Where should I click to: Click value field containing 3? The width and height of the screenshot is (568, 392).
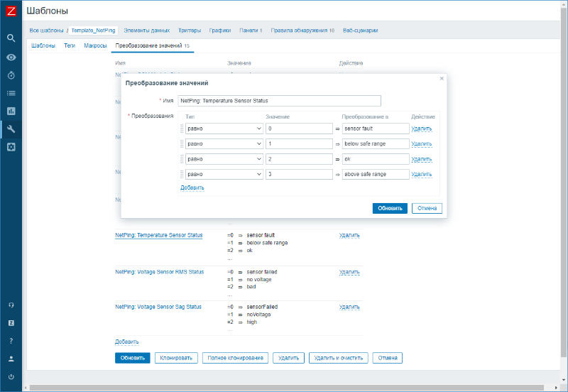coord(299,174)
